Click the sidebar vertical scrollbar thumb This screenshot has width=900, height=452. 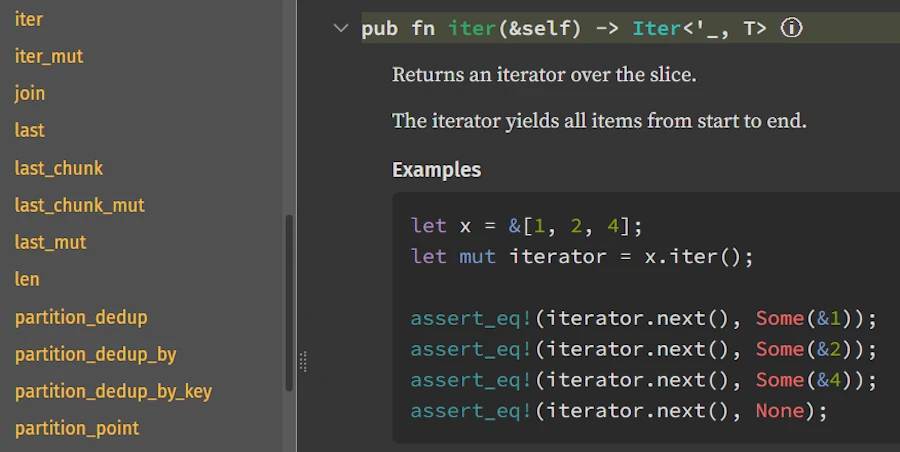point(289,300)
